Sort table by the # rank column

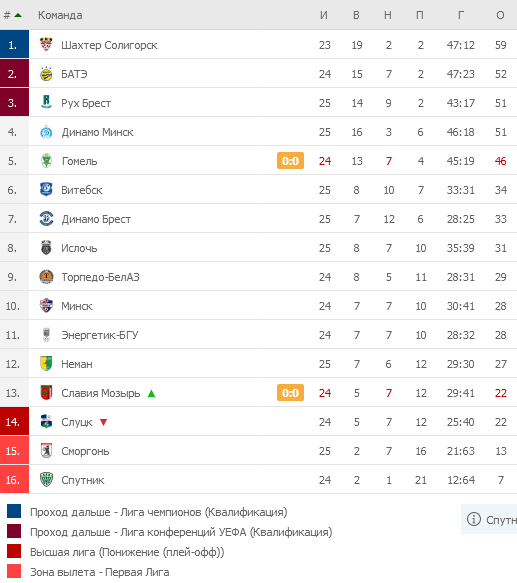(x=13, y=15)
